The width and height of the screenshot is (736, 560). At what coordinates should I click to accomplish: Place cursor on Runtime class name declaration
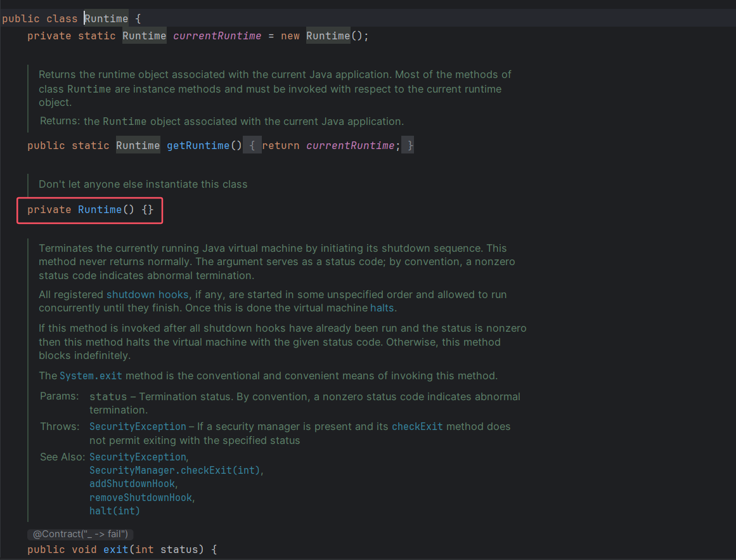pos(107,19)
